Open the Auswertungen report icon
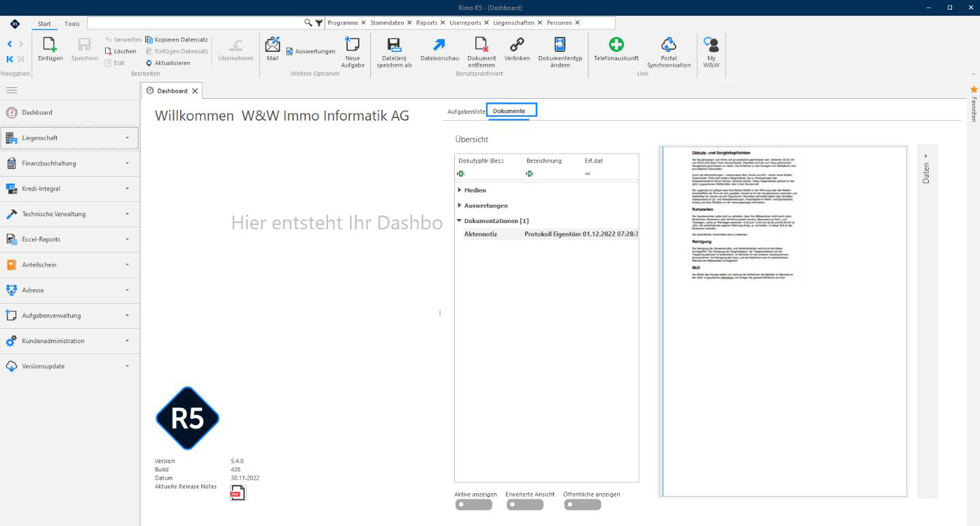980x526 pixels. click(x=290, y=51)
